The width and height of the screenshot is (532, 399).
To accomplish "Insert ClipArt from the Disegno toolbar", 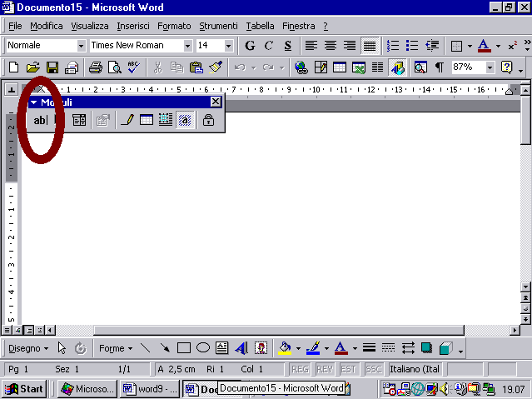I will [261, 348].
